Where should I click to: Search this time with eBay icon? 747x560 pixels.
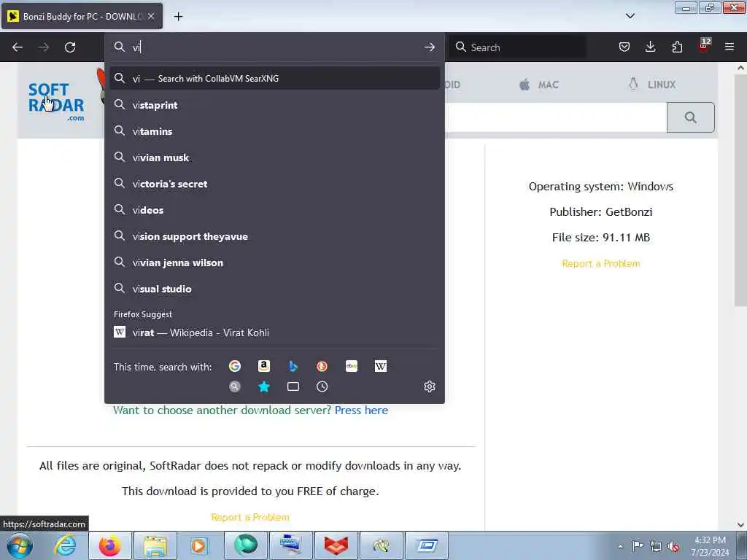pos(352,366)
